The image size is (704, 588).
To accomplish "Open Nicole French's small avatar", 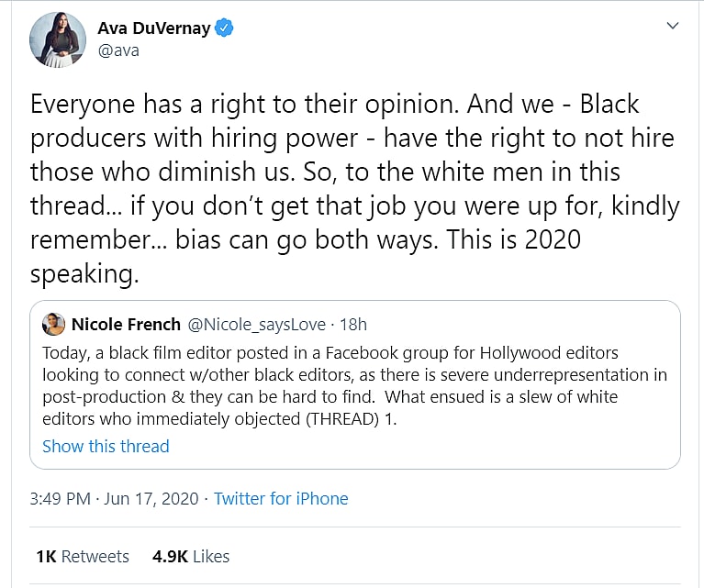I will click(53, 324).
